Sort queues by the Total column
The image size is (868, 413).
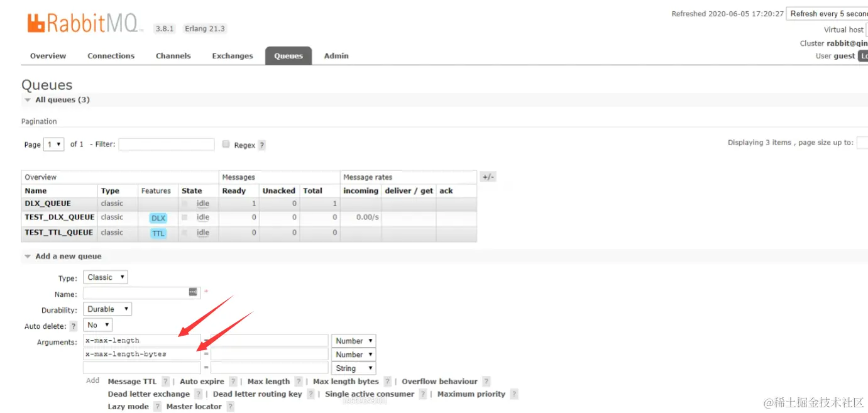[312, 191]
